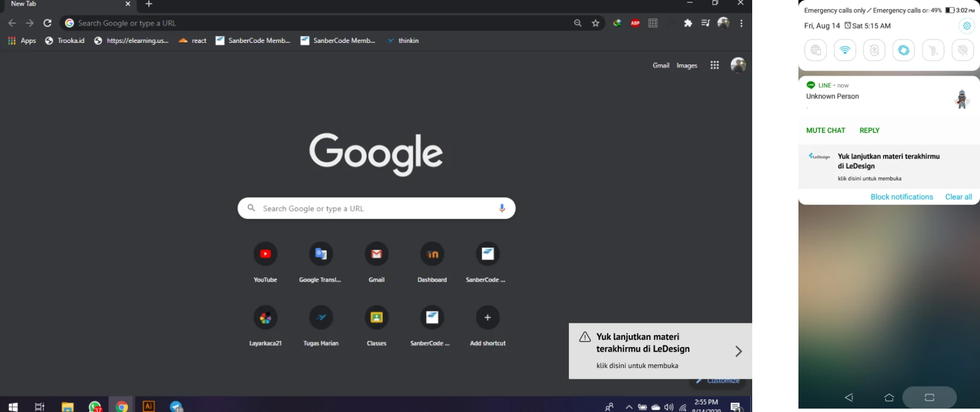Open the Chrome Extensions puzzle icon
Screen dimensions: 980x412
tap(688, 23)
